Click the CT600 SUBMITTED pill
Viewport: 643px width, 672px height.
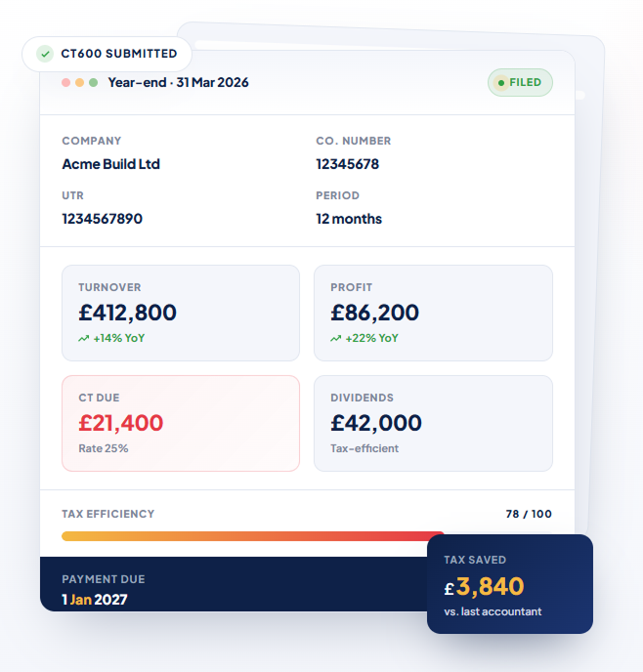pos(107,54)
